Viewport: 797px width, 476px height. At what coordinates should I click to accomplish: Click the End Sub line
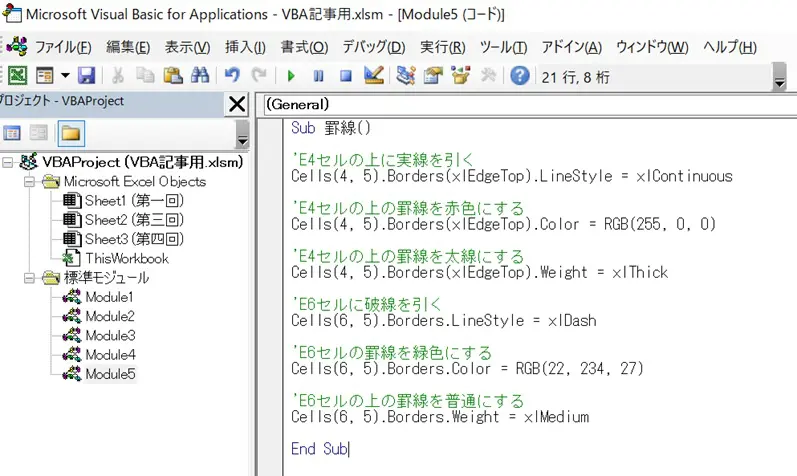[320, 449]
